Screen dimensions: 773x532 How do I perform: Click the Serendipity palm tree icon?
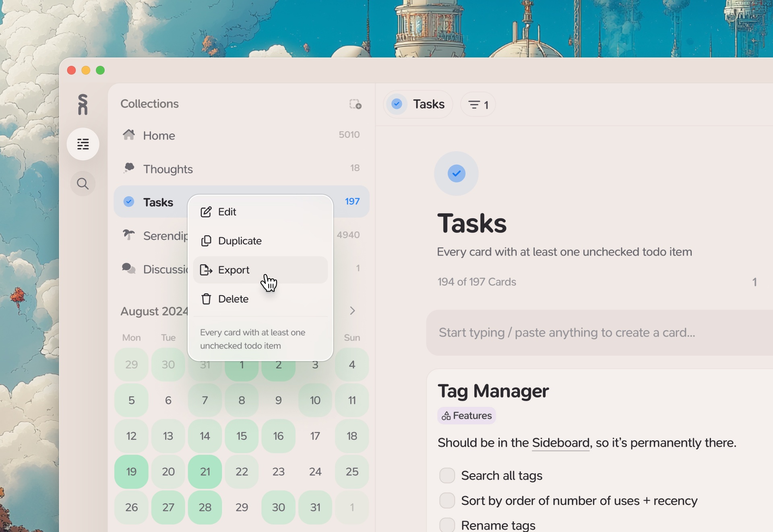pos(129,234)
